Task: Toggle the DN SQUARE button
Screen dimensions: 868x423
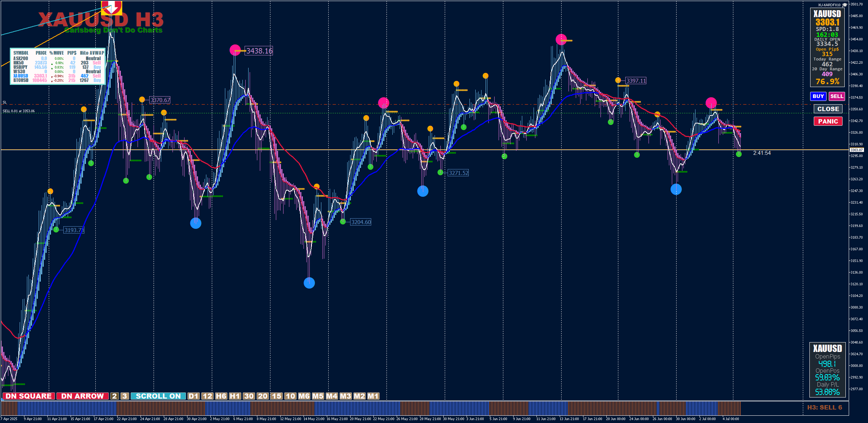Action: 29,396
